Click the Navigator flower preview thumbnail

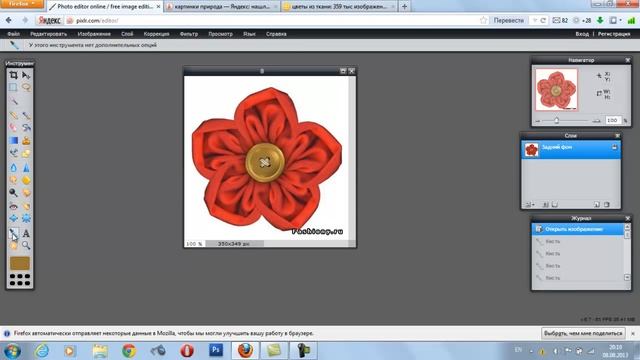click(556, 90)
